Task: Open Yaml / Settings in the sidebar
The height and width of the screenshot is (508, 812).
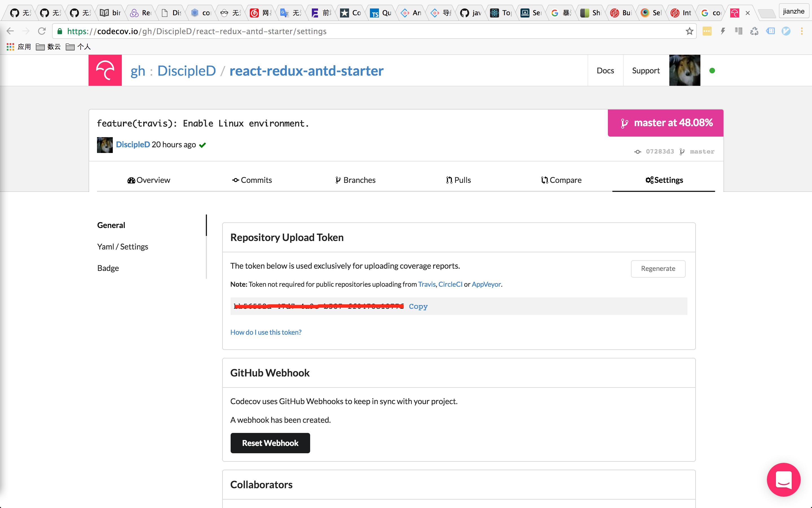Action: (122, 247)
